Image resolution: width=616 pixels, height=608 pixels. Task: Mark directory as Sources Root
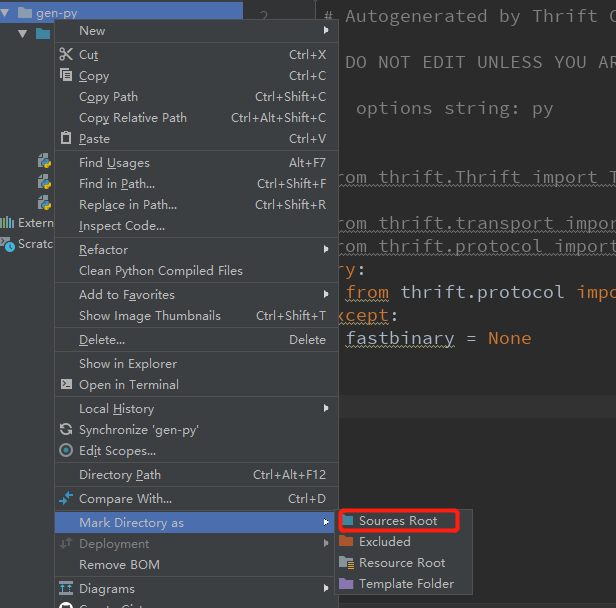coord(404,520)
